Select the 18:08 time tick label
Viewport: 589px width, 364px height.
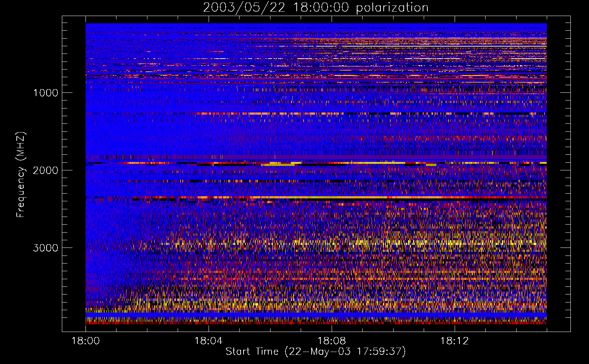point(331,341)
